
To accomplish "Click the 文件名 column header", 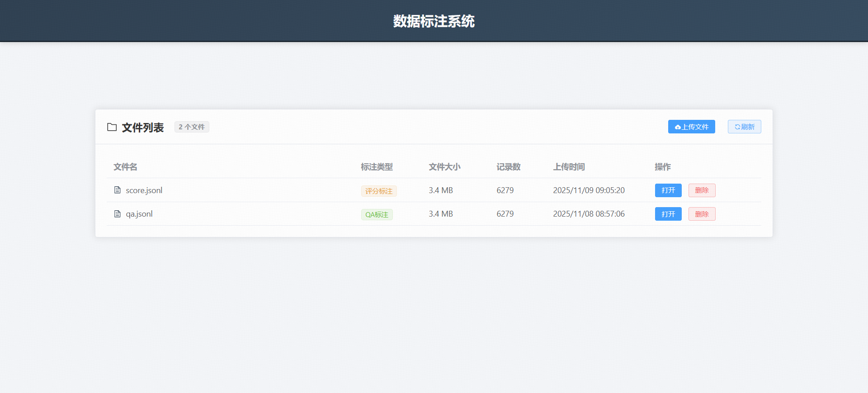I will pos(125,167).
